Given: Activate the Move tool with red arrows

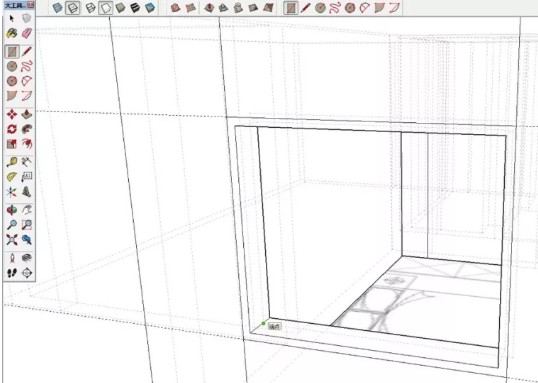Looking at the screenshot, I should coord(12,114).
